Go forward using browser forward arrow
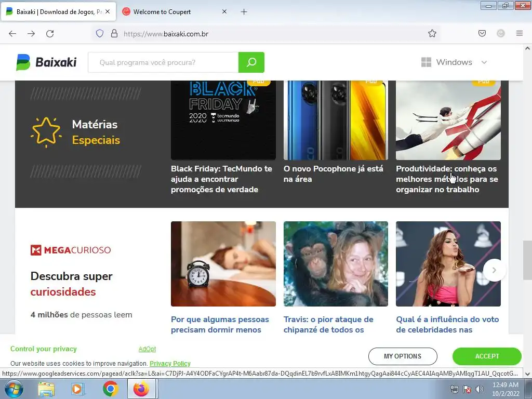Viewport: 532px width, 399px height. click(x=31, y=34)
